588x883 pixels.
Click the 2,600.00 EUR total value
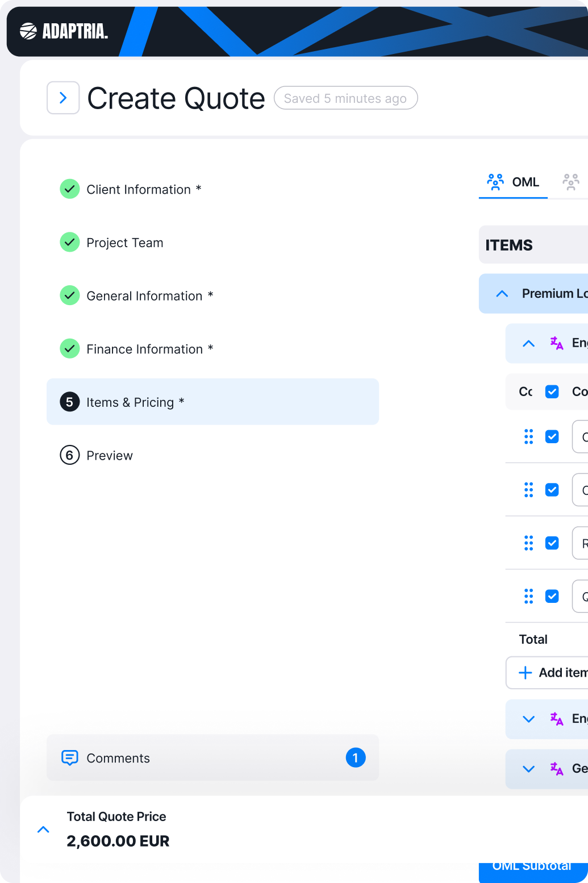point(118,841)
